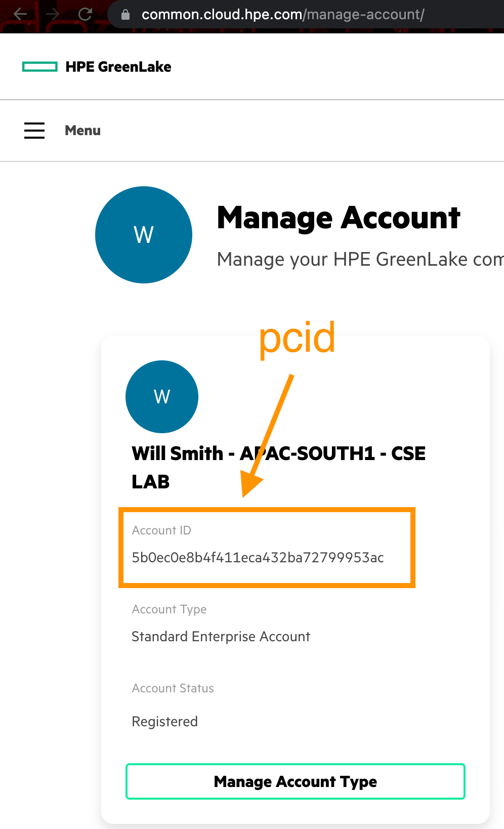Click the Manage Account page heading
This screenshot has width=504, height=829.
(339, 218)
